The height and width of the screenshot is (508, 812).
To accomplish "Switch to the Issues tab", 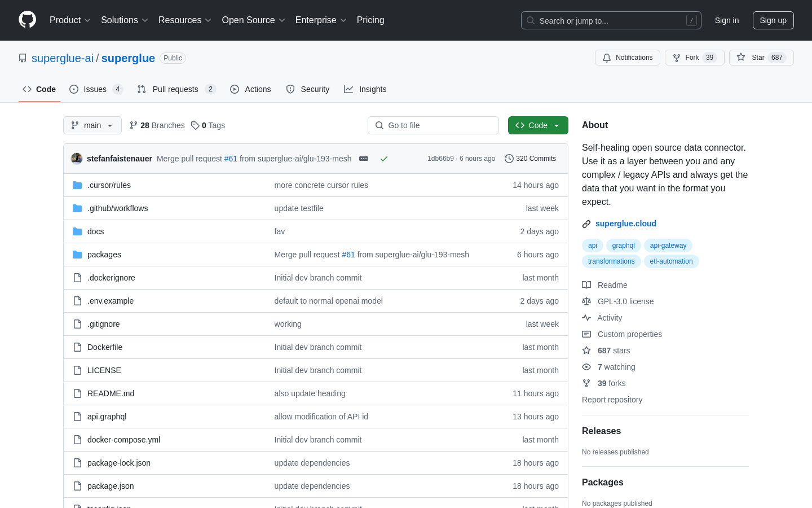I will pyautogui.click(x=96, y=89).
